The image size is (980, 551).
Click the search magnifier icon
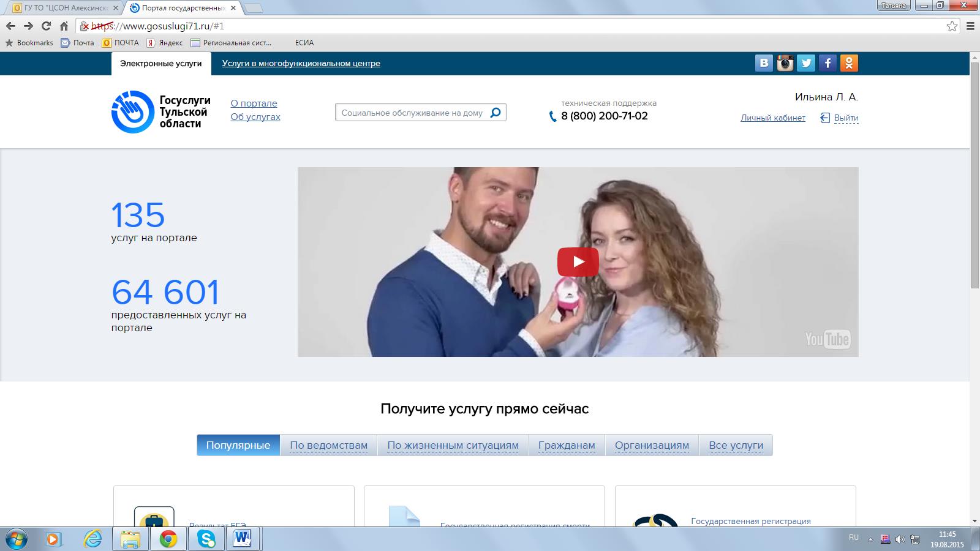pyautogui.click(x=496, y=113)
